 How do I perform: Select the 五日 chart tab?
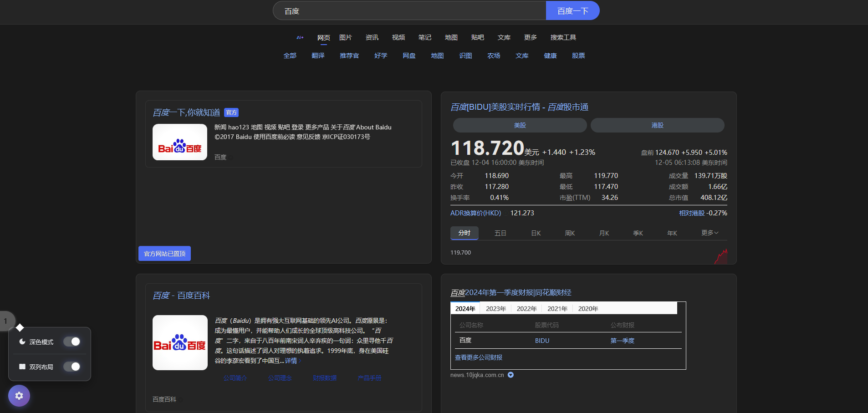pyautogui.click(x=500, y=233)
